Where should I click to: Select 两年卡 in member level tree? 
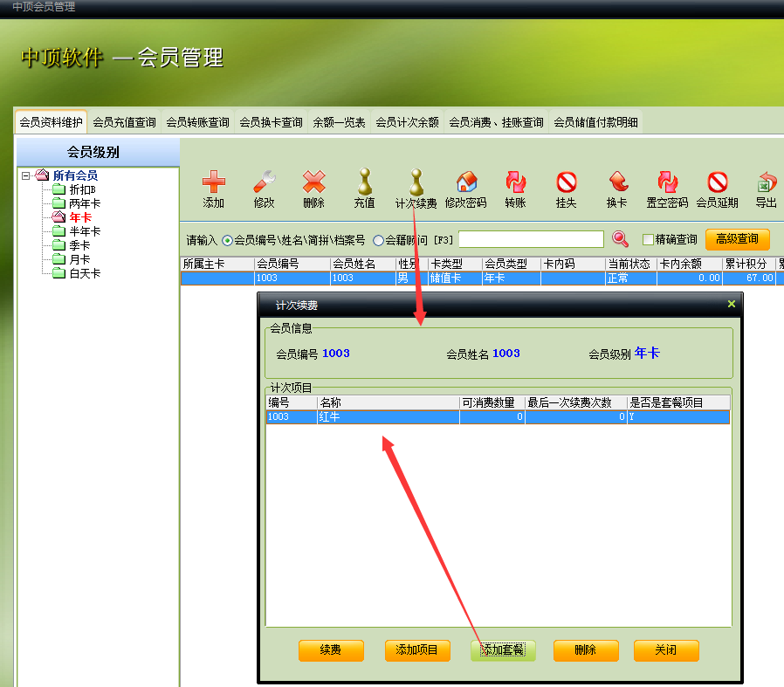85,203
